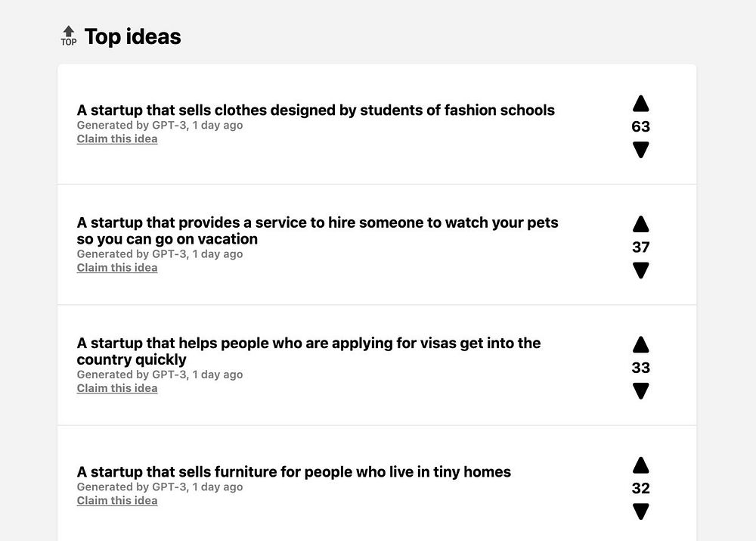Open the tiny homes furniture idea title

[x=294, y=472]
